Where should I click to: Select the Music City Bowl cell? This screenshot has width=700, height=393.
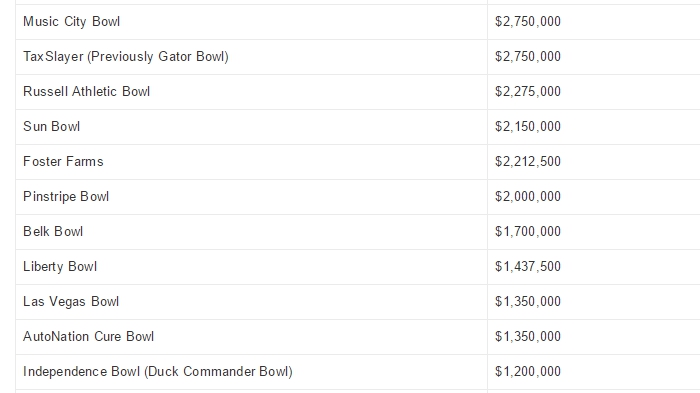(x=251, y=22)
